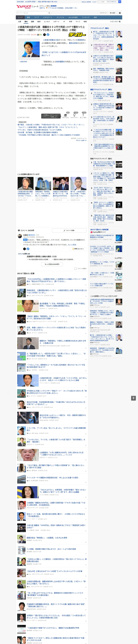Click the 参考になった button

pyautogui.click(x=78, y=249)
